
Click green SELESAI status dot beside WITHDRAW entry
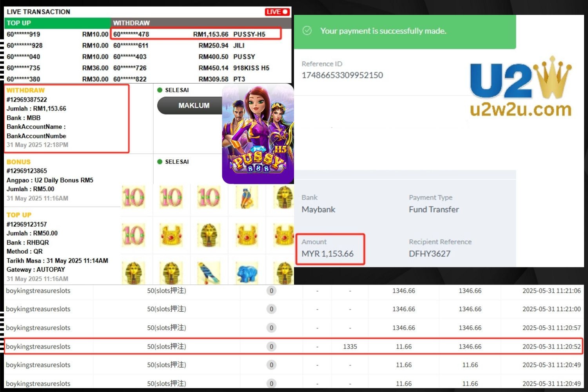(160, 90)
